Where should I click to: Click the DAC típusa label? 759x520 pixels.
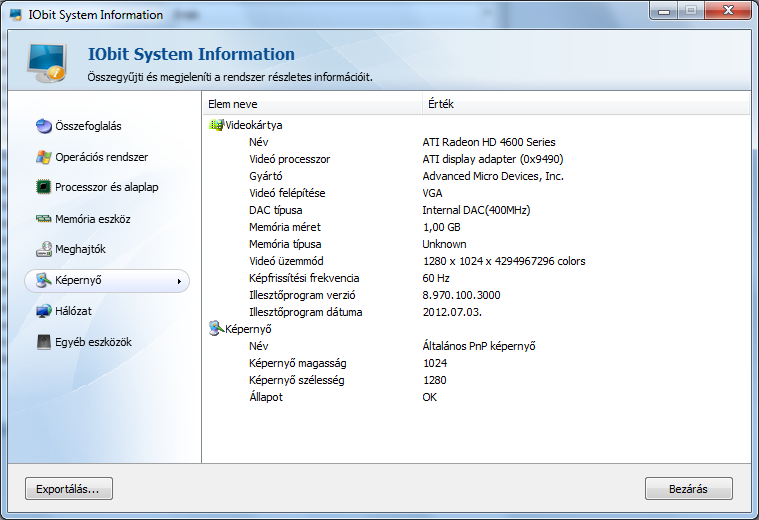pos(275,210)
